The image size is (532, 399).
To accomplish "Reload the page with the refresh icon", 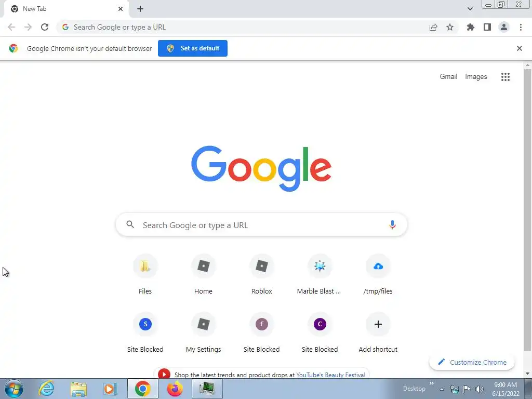I will point(45,27).
